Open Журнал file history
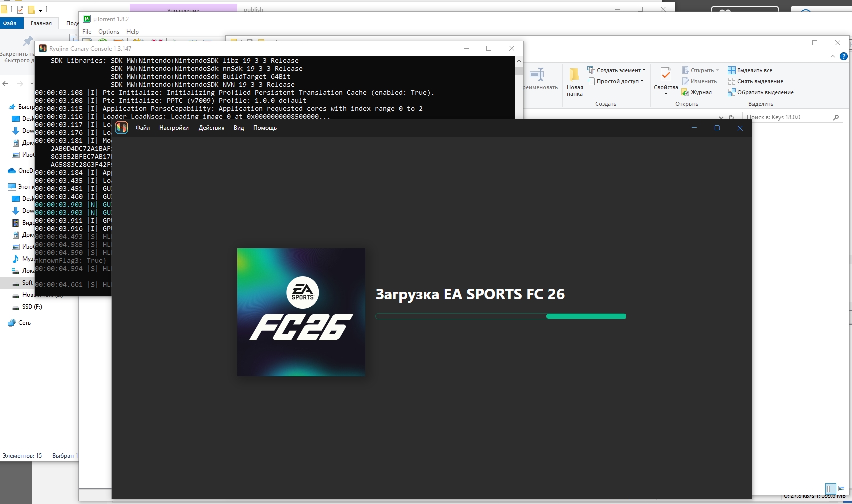This screenshot has width=852, height=504. point(697,92)
